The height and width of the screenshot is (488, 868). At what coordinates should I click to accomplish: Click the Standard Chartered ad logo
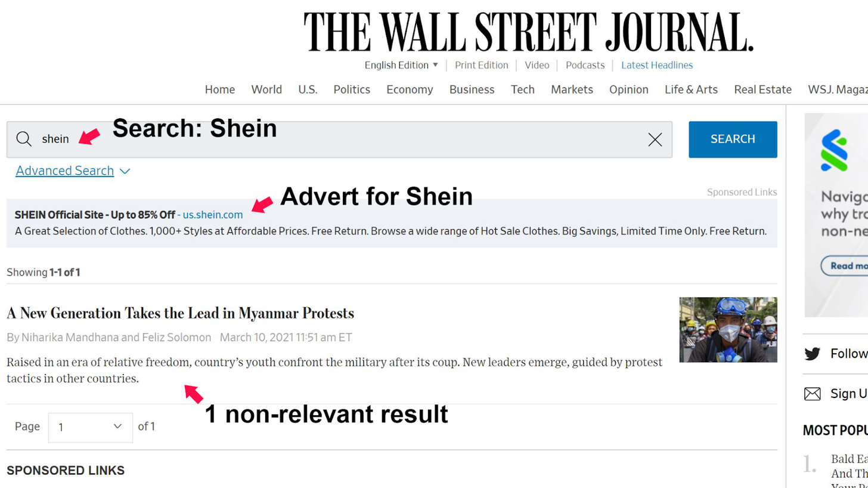pos(833,151)
